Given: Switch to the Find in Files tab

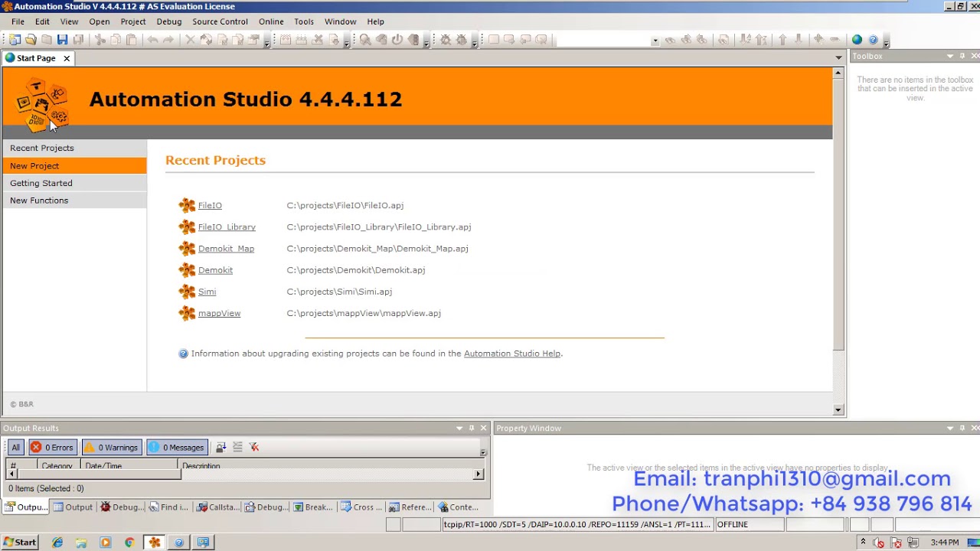Looking at the screenshot, I should click(x=168, y=507).
